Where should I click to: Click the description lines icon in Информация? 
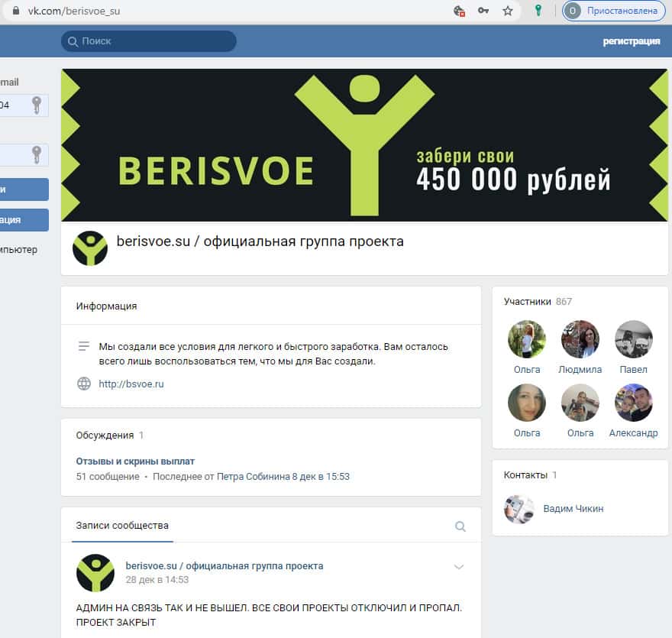tap(84, 345)
